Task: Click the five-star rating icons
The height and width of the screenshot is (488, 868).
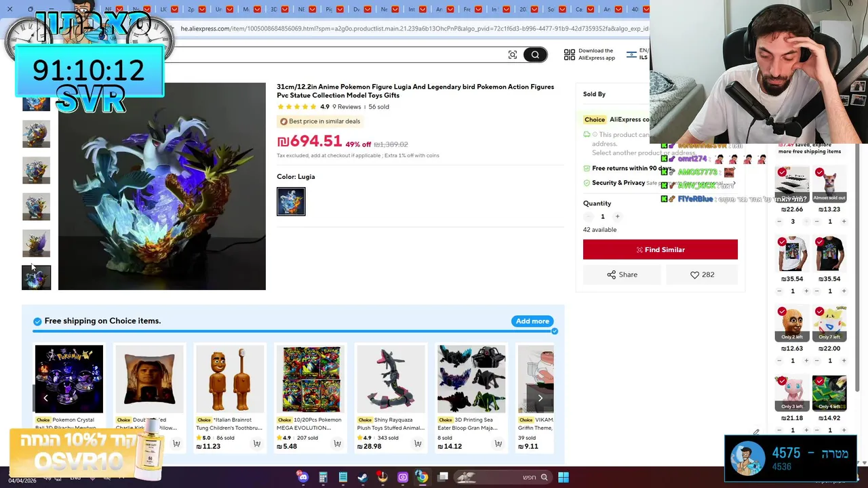Action: pos(297,107)
